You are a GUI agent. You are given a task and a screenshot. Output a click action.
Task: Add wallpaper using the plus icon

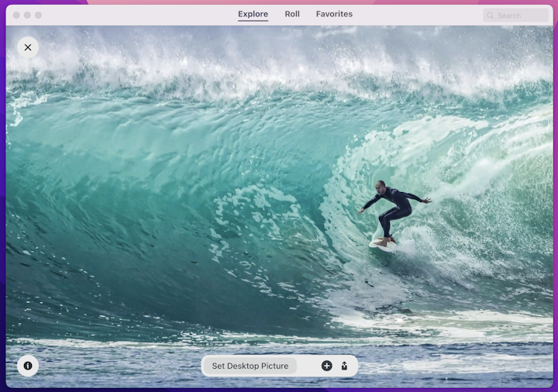326,366
